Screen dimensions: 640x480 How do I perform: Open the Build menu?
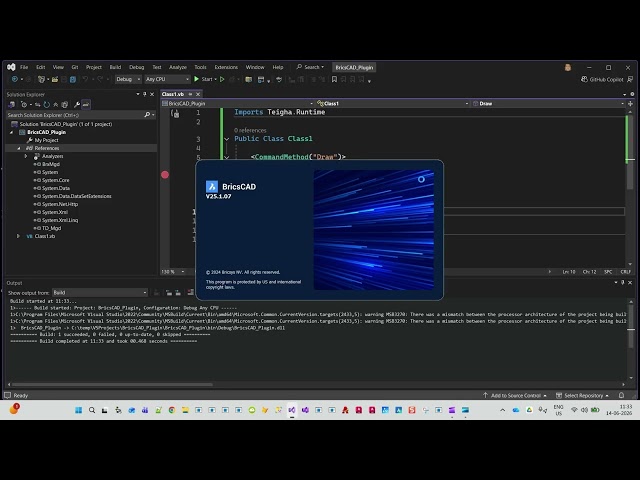[115, 67]
